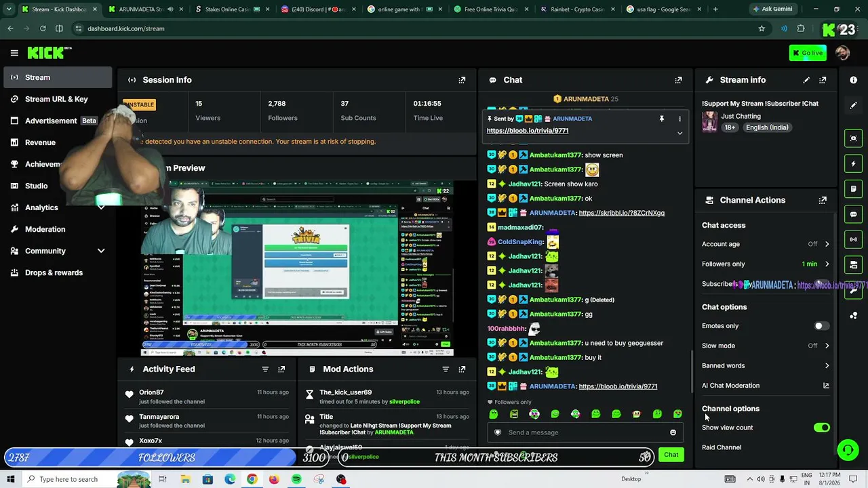Viewport: 868px width, 488px height.
Task: Pop out the Stream info panel
Action: pos(823,80)
